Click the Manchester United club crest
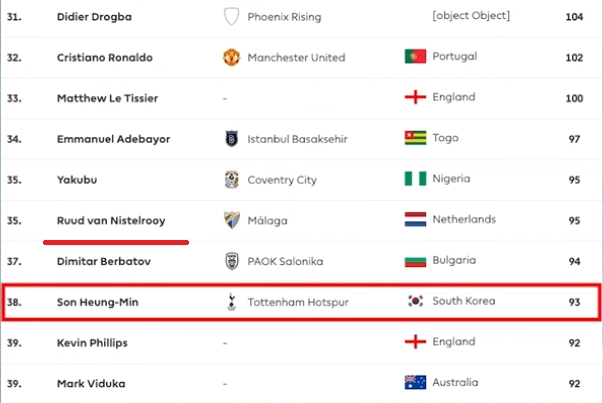603x403 pixels. (x=232, y=57)
